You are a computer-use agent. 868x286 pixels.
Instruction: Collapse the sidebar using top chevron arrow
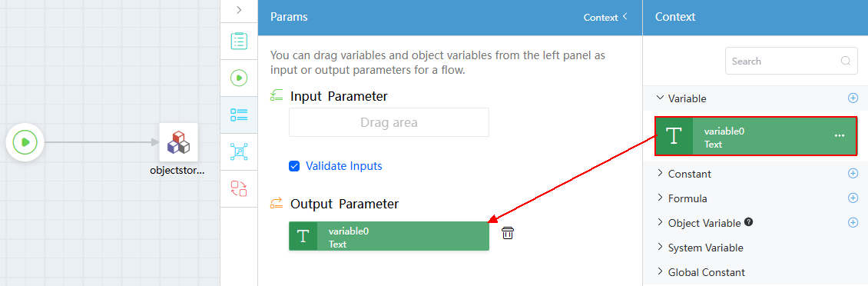coord(239,10)
